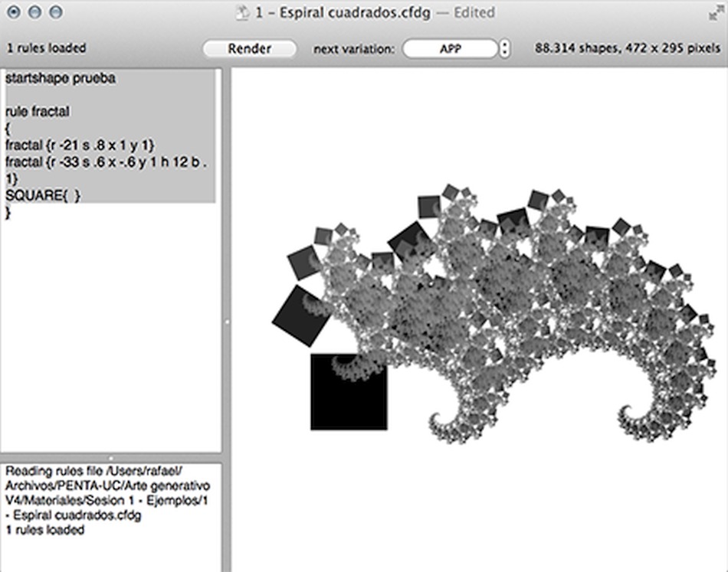
Task: Click the 'fractal {r -21 s .8' code line
Action: click(80, 145)
